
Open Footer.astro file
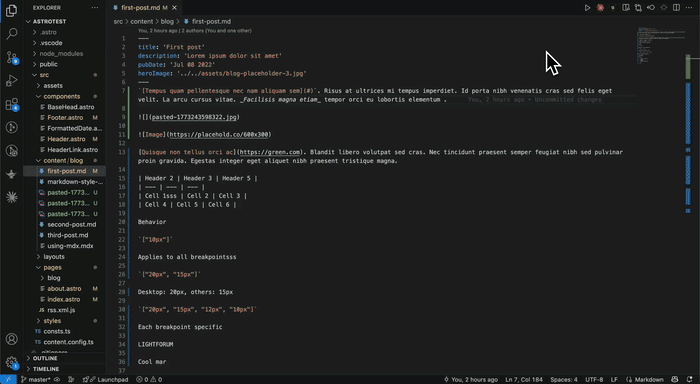(x=65, y=118)
